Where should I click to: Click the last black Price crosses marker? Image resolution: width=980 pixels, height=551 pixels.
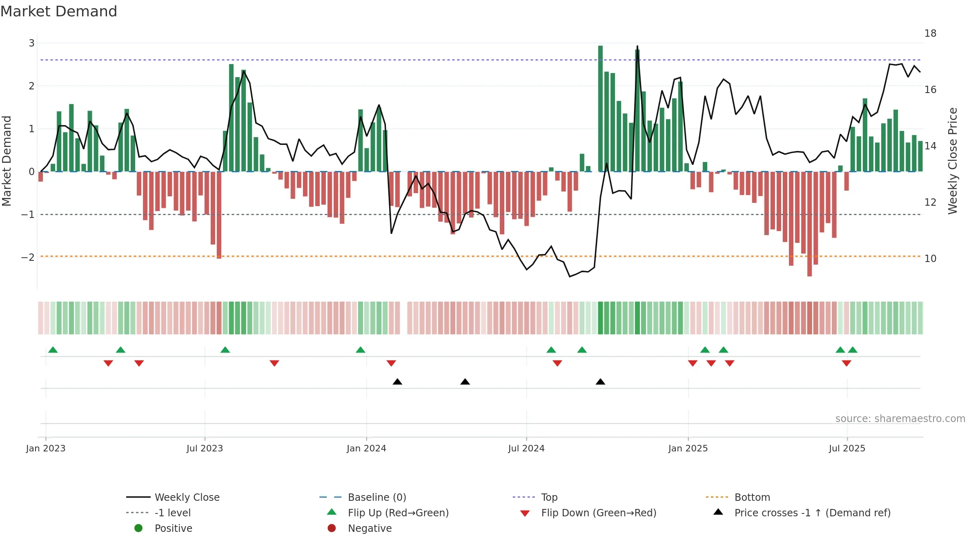[x=600, y=382]
